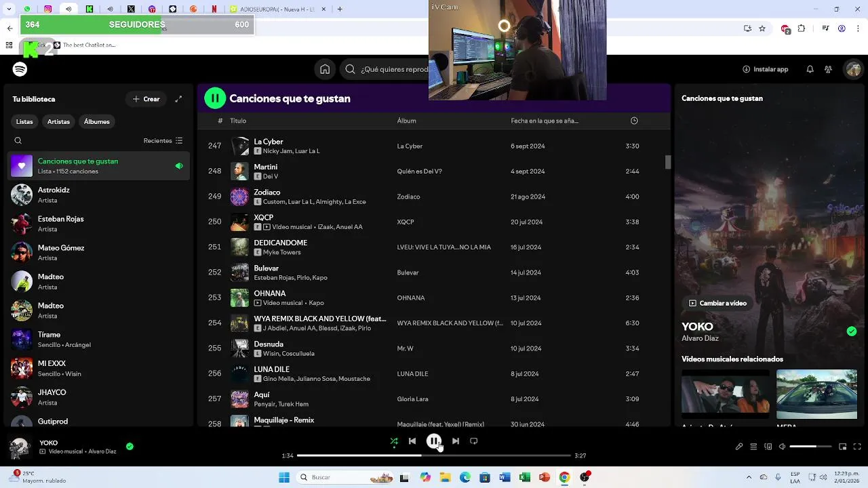Open the Spotify logo home
Screen dimensions: 868x488
tap(20, 69)
